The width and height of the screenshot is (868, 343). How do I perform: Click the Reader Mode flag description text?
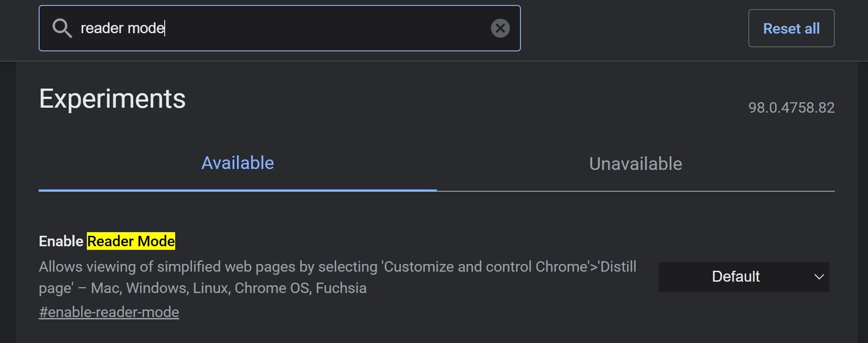pyautogui.click(x=338, y=277)
